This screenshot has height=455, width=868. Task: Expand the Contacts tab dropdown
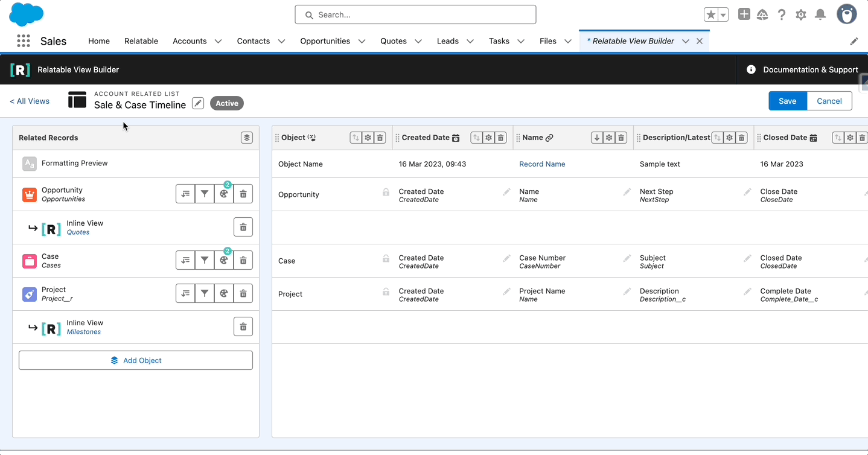point(281,41)
